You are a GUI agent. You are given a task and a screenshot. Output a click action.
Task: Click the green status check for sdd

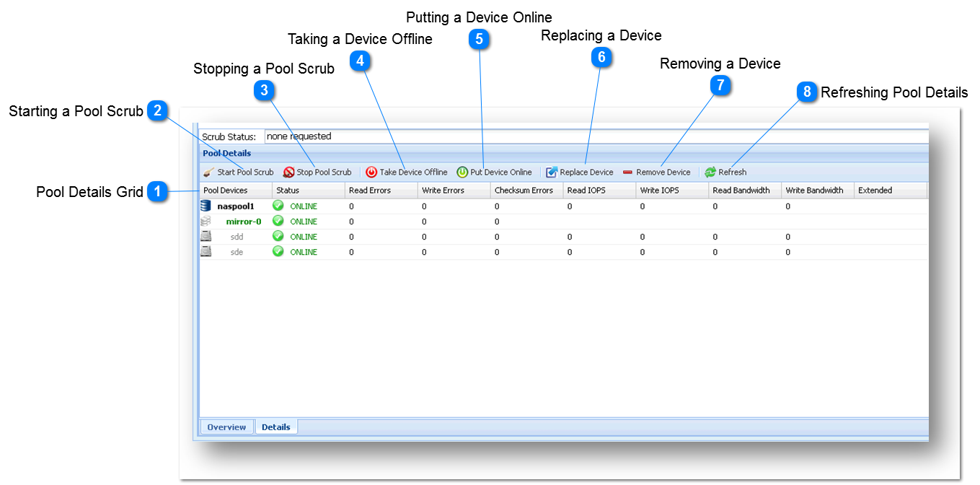tap(278, 237)
